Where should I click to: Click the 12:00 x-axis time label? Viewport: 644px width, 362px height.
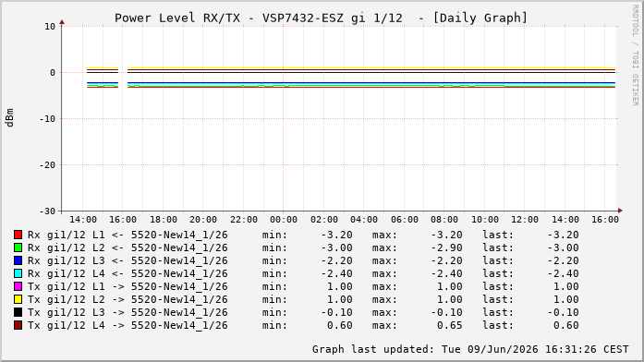click(525, 220)
